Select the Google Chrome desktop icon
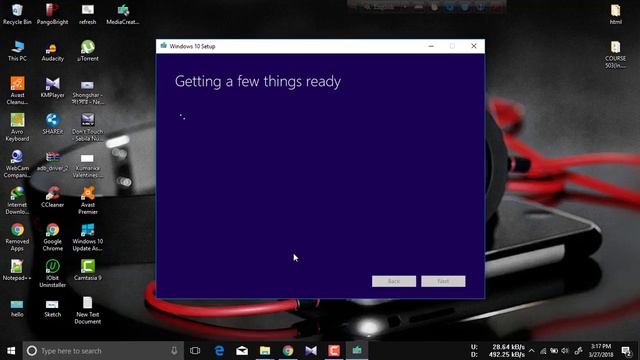 [x=52, y=237]
